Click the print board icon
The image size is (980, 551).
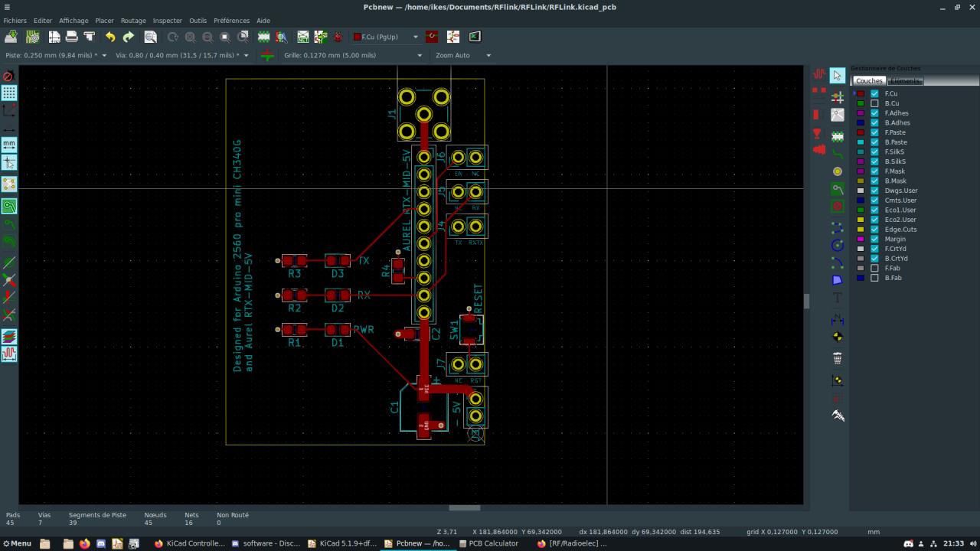71,37
